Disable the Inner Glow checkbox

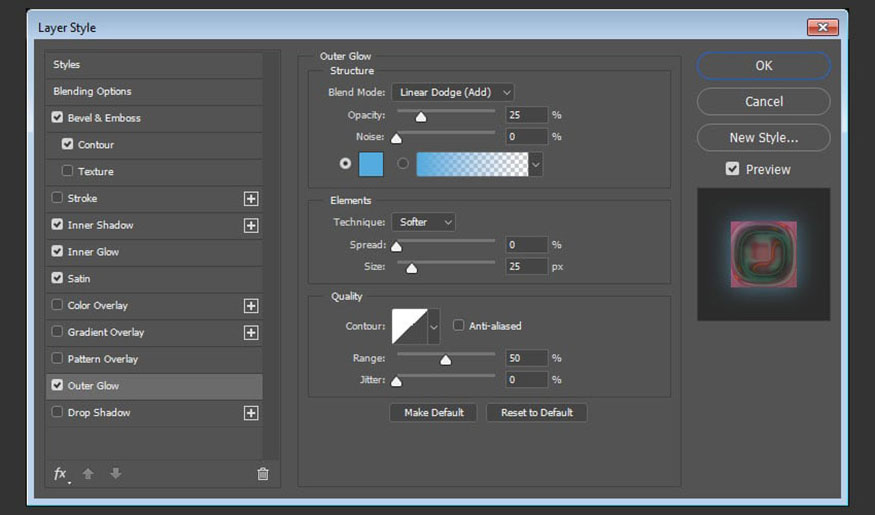point(57,251)
